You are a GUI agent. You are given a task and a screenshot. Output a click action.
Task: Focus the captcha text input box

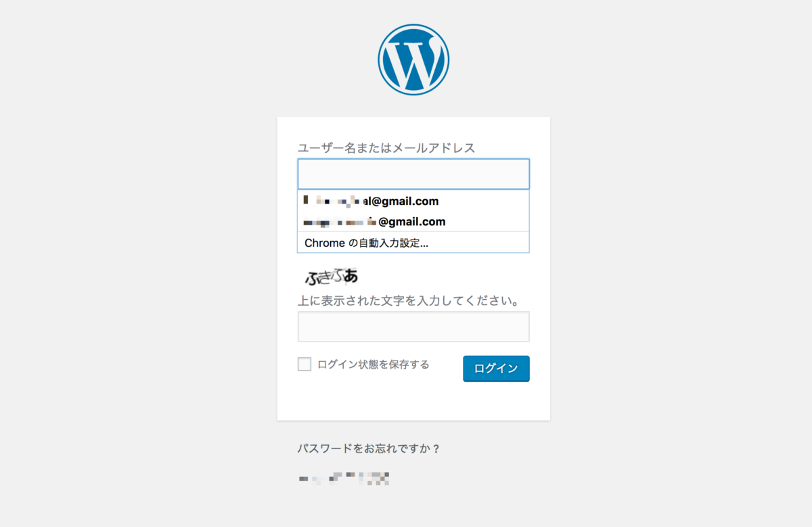click(x=413, y=327)
